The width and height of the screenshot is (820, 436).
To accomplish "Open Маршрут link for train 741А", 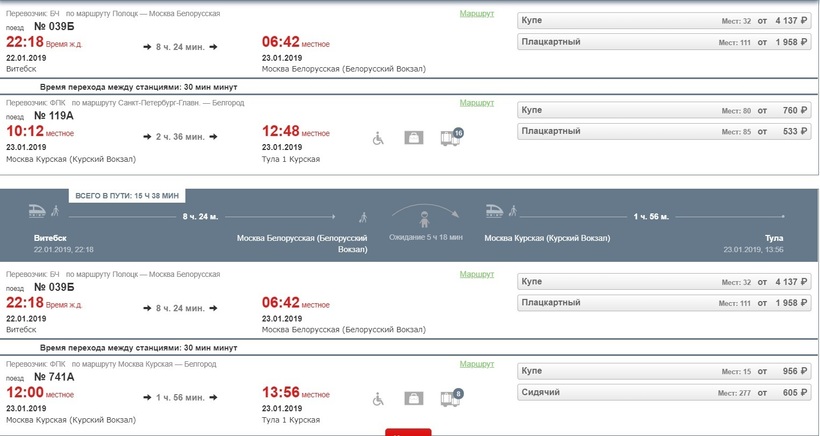I will click(x=476, y=364).
